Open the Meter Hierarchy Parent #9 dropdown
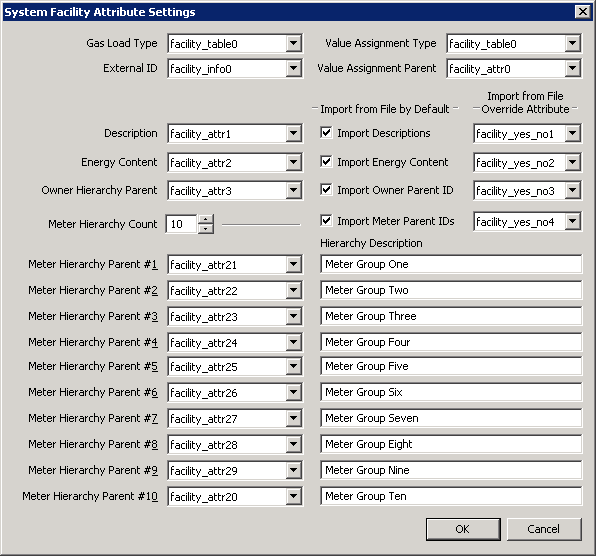Image resolution: width=596 pixels, height=556 pixels. click(293, 470)
